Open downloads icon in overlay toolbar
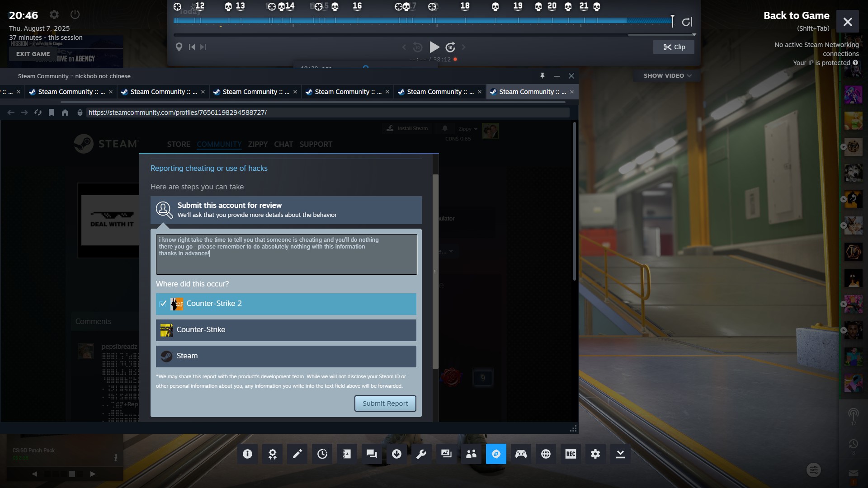The image size is (868, 488). [x=396, y=454]
